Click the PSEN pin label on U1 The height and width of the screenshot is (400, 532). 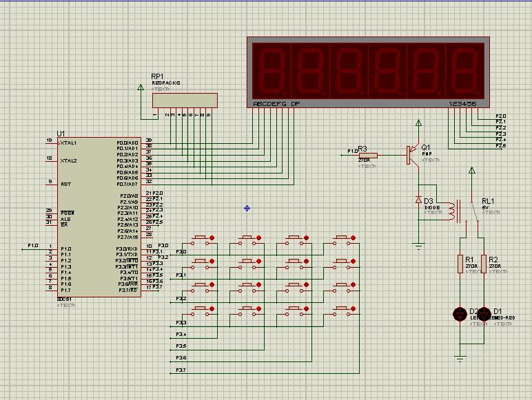click(x=67, y=213)
